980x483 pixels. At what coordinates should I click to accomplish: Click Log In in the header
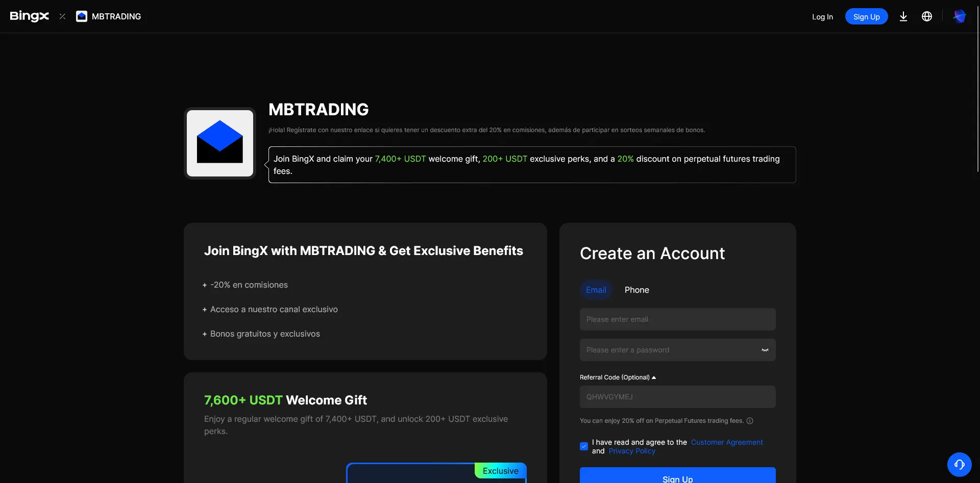[x=822, y=17]
